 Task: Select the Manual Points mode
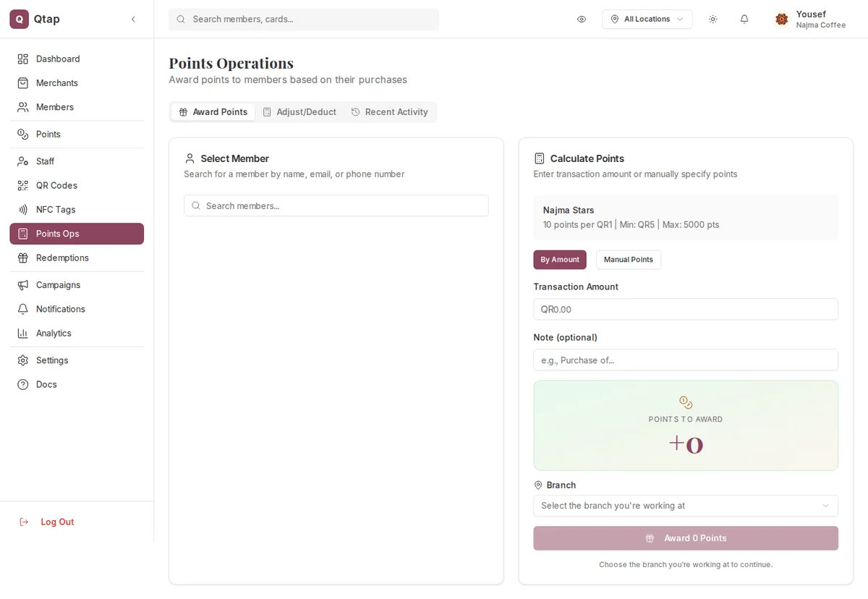pyautogui.click(x=629, y=260)
